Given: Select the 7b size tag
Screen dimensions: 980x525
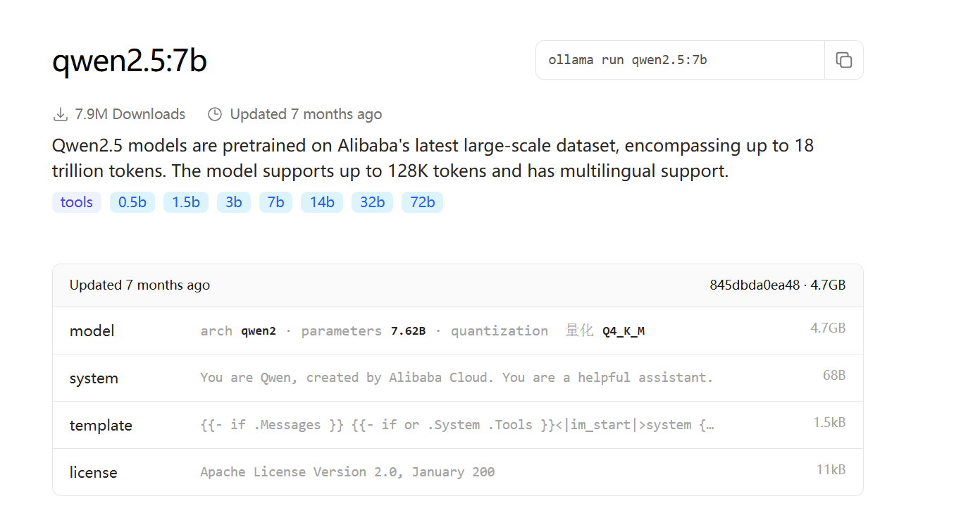Looking at the screenshot, I should click(x=275, y=202).
